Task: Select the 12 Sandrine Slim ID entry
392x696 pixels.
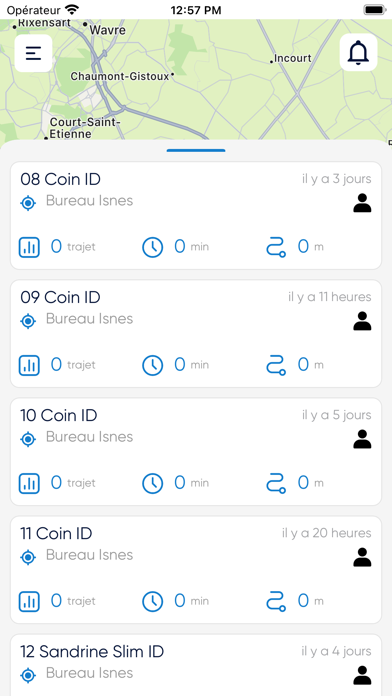Action: pos(196,664)
